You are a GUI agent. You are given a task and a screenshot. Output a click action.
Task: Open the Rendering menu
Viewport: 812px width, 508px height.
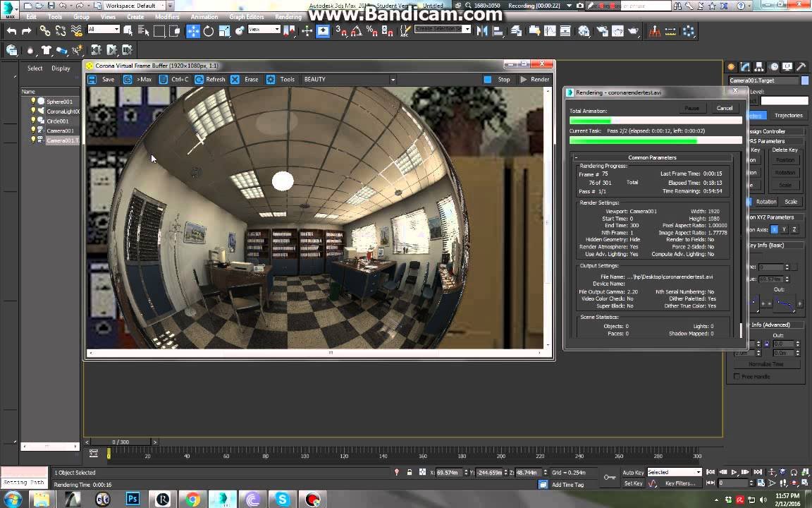click(288, 17)
